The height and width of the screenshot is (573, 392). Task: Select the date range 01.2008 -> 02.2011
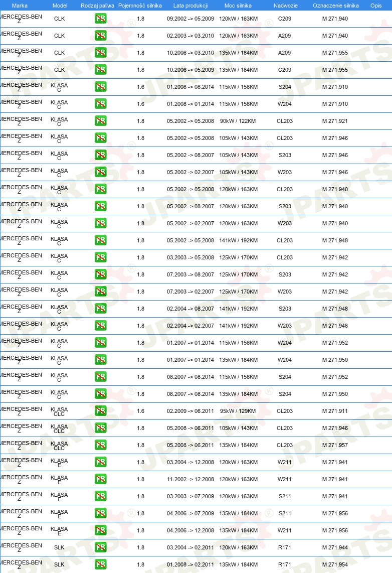pyautogui.click(x=190, y=564)
